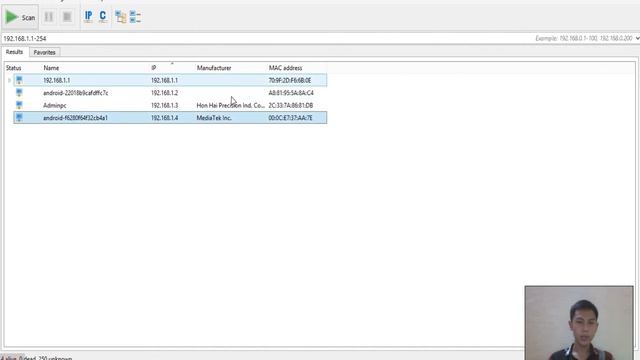Expand the 192.168.1.1 device row

[x=9, y=80]
